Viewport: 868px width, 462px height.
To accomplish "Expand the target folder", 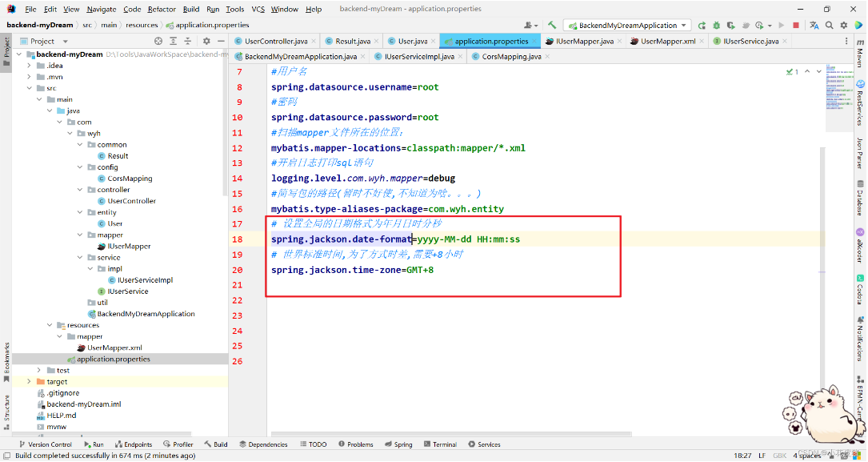I will pos(30,382).
